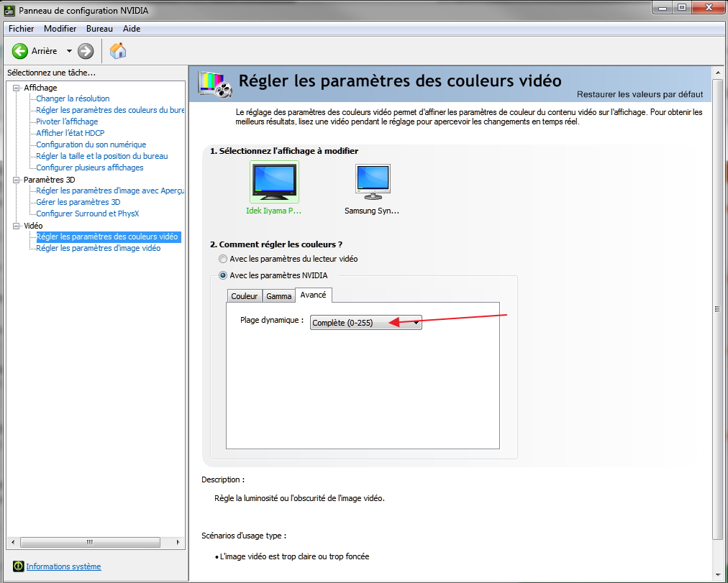Open the back history dropdown arrow
This screenshot has width=728, height=583.
point(69,51)
